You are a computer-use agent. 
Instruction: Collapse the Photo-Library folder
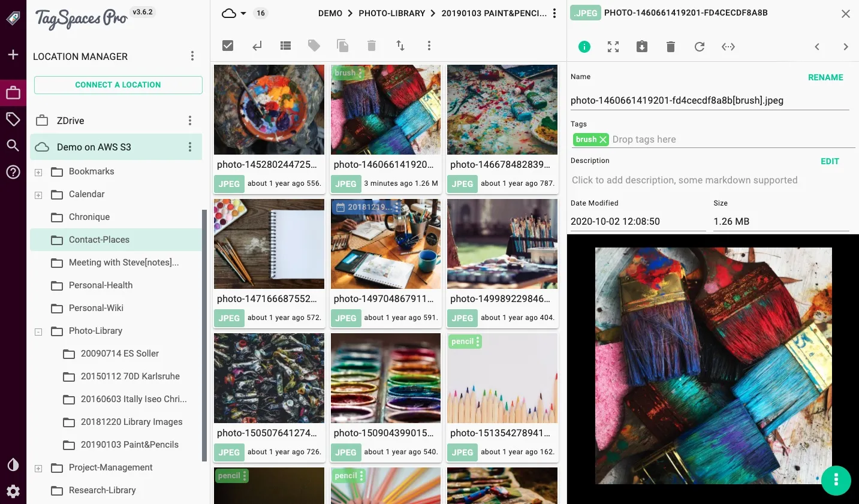(38, 332)
